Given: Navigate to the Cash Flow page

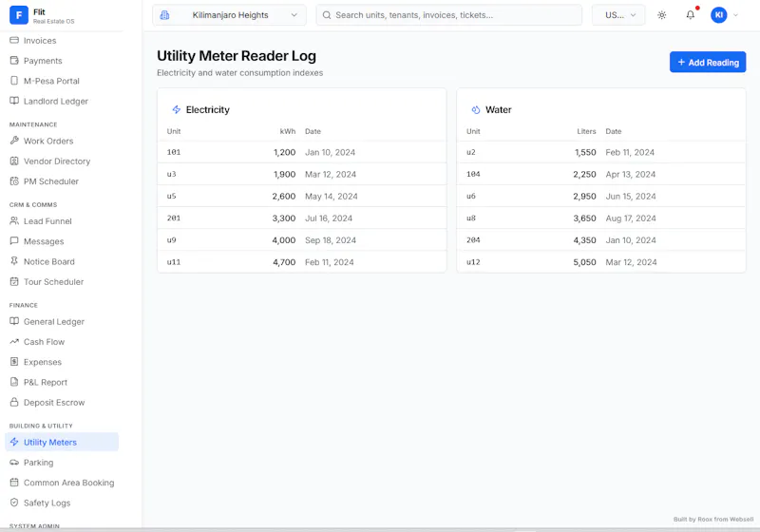Looking at the screenshot, I should 62,342.
